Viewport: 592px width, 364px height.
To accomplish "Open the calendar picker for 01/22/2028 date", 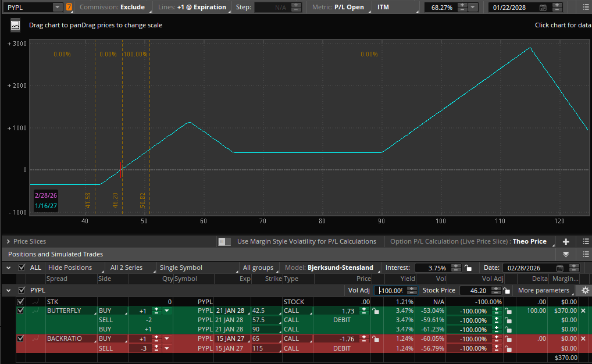I will pyautogui.click(x=543, y=7).
